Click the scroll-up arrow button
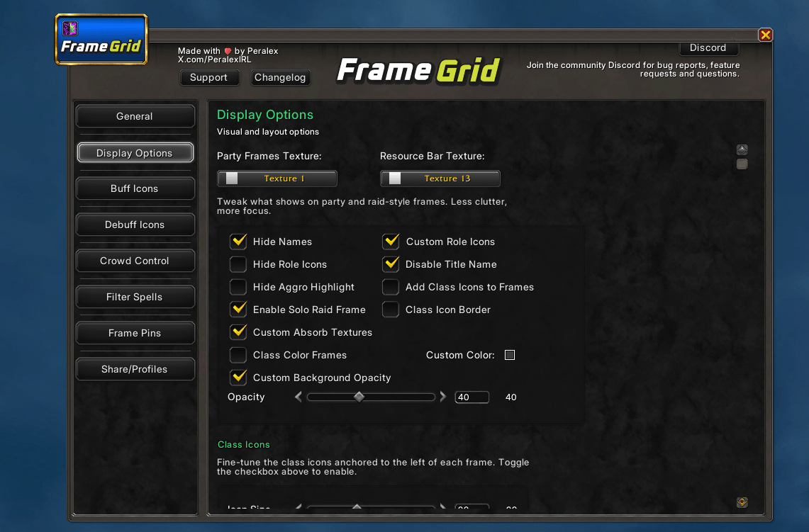The image size is (809, 532). coord(742,149)
